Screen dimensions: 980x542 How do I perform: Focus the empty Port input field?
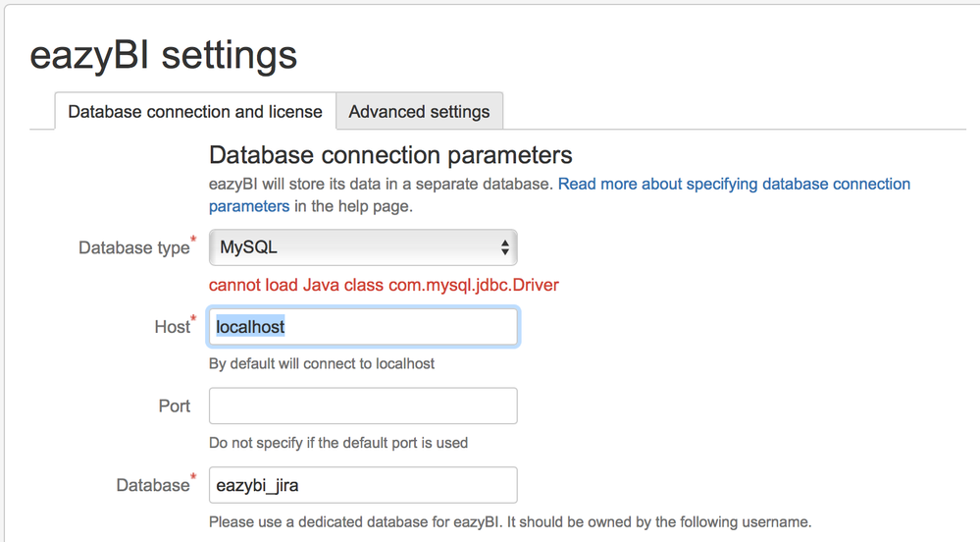(363, 406)
